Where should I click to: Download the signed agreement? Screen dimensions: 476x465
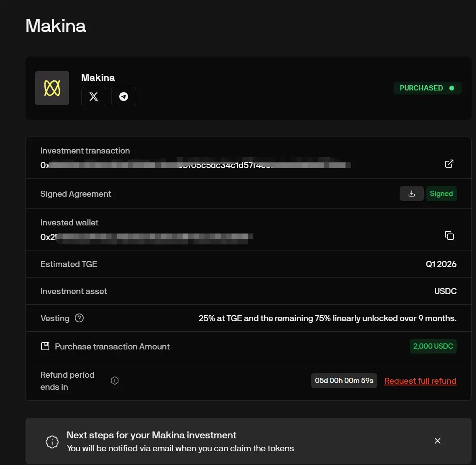[411, 194]
